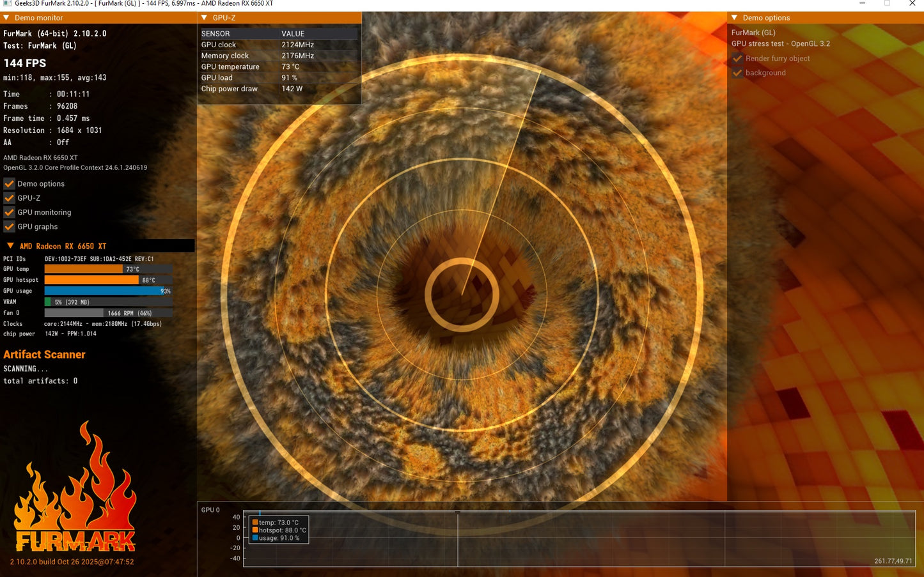
Task: Minimize the FurMark window
Action: tap(863, 3)
